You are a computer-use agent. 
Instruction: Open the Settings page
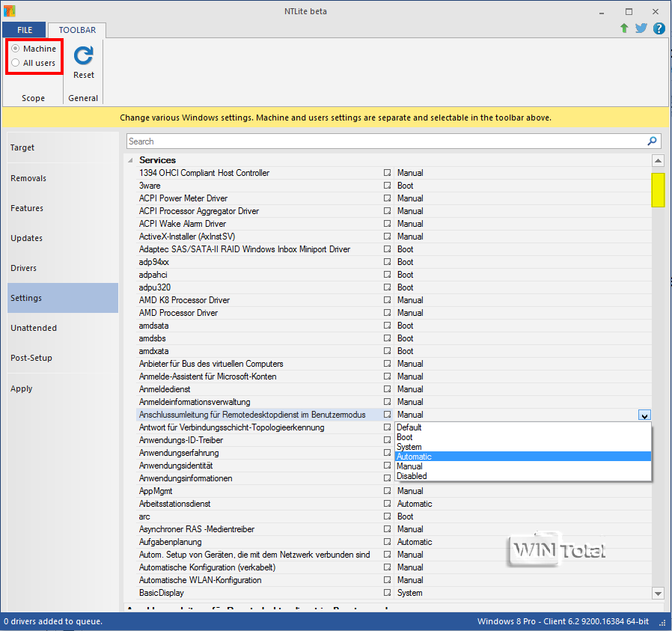63,298
